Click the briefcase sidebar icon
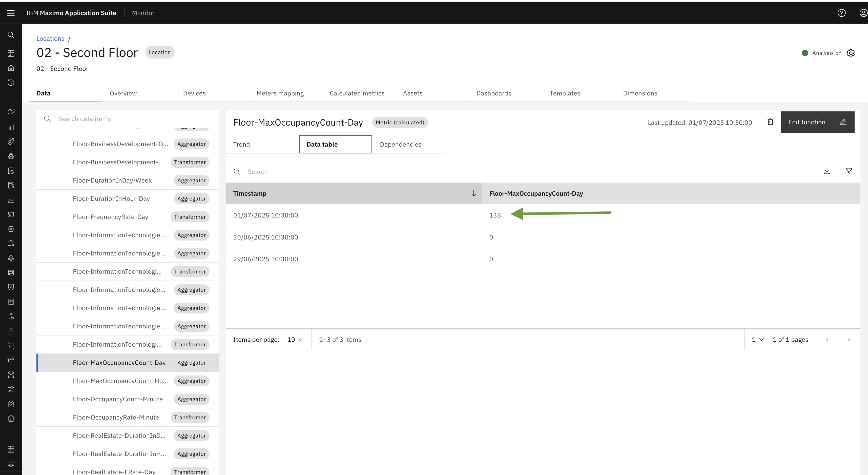This screenshot has width=868, height=475. (11, 243)
